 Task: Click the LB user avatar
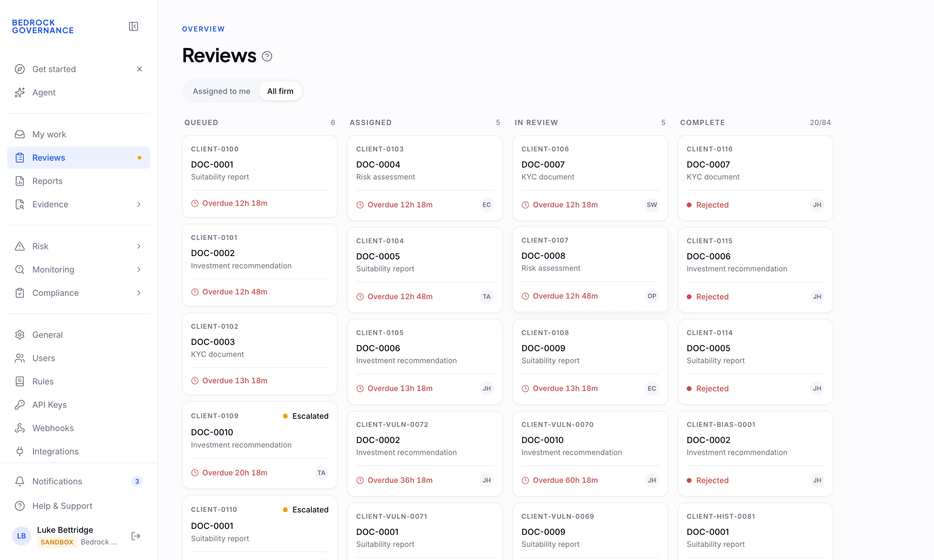22,536
